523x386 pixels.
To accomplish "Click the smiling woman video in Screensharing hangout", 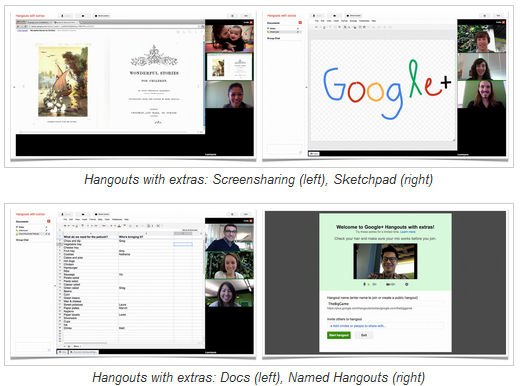I will [229, 94].
